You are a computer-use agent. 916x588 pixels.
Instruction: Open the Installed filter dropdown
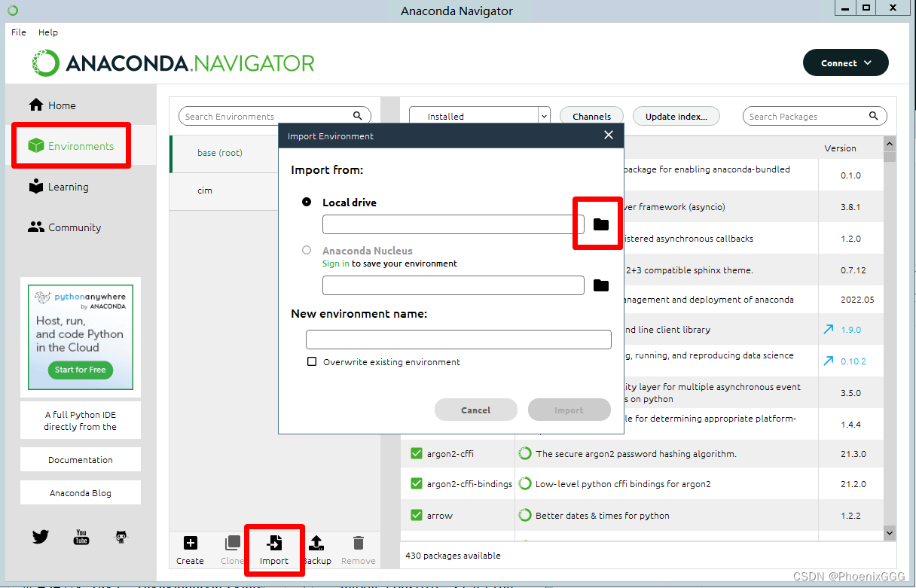[x=480, y=116]
